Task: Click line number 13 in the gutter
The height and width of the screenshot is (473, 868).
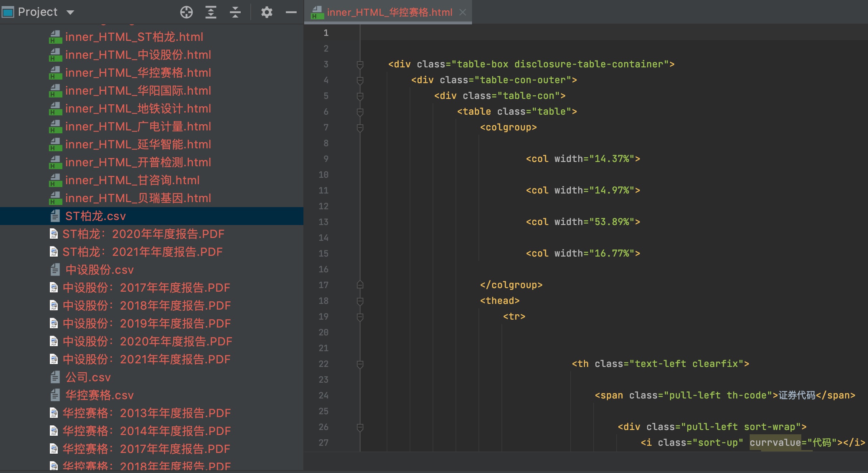Action: tap(324, 222)
